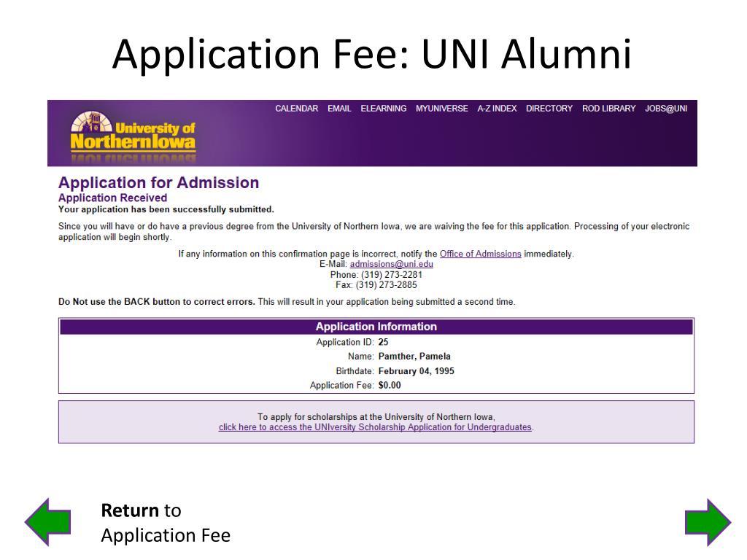This screenshot has width=747, height=560.
Task: Click the green left arrow icon
Action: 47,522
